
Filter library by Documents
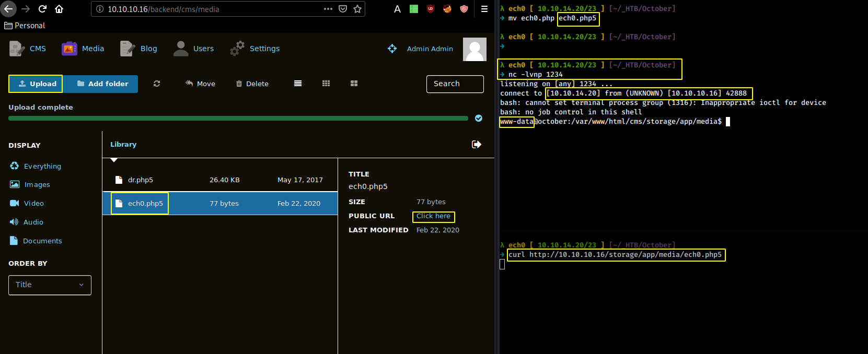click(36, 241)
